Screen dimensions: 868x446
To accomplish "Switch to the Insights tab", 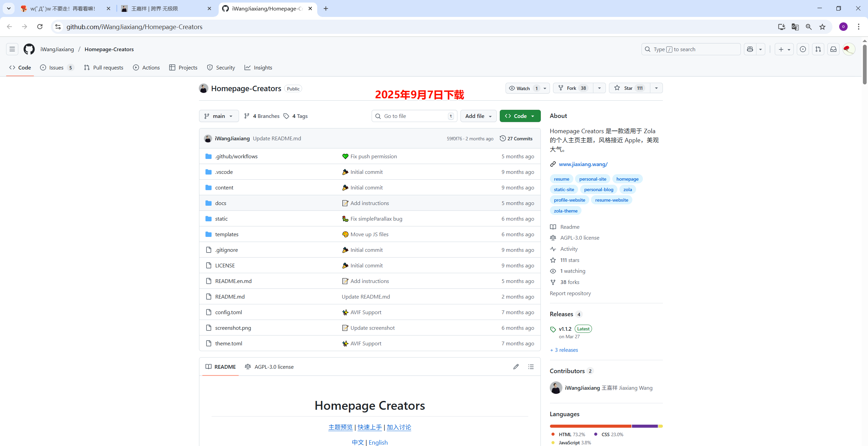I will [x=258, y=67].
